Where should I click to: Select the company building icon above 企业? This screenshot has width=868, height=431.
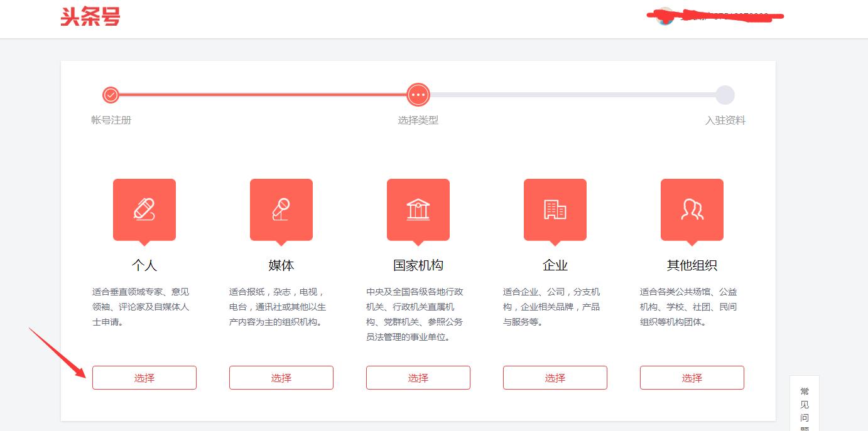(x=555, y=210)
